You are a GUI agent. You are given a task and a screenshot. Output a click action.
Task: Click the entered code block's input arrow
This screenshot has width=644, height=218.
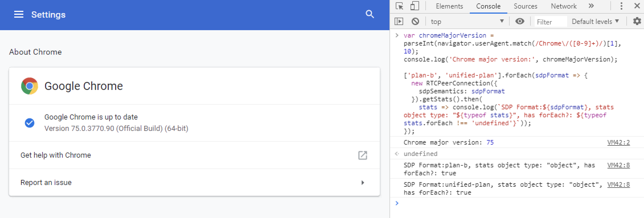coord(397,35)
